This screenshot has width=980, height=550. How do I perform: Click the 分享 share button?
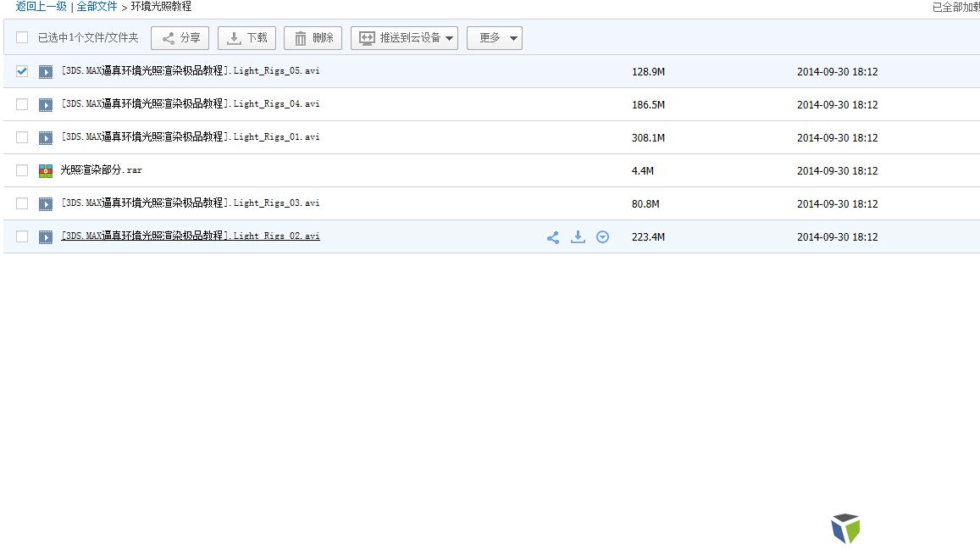[180, 38]
